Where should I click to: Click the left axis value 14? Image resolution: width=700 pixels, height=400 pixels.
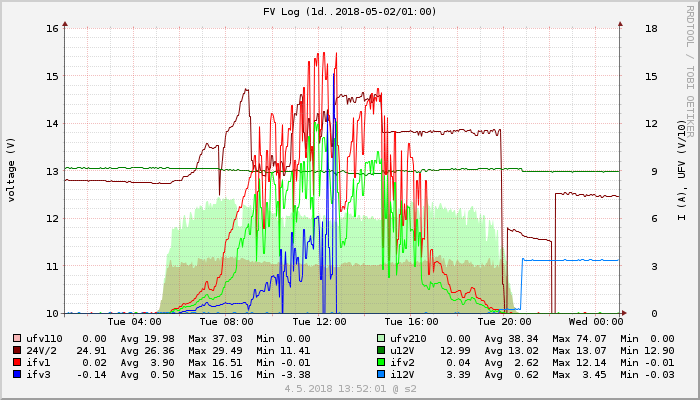(x=52, y=124)
